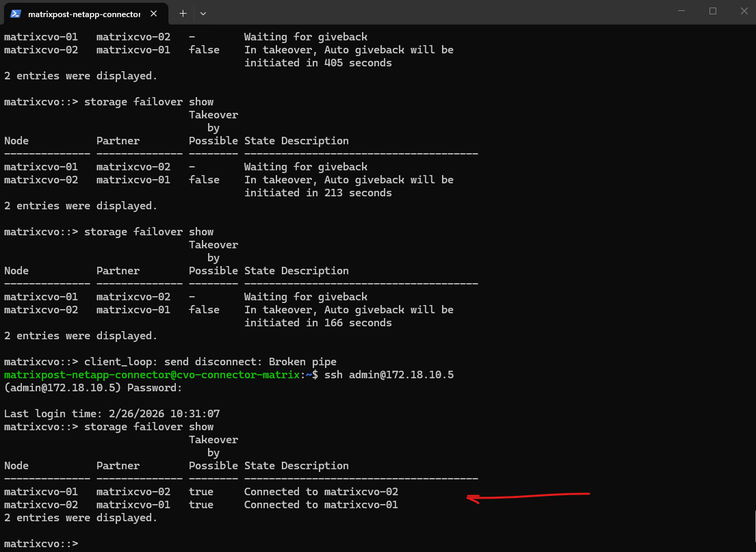The image size is (756, 552).
Task: Click the 'initiated in 166 seconds' text
Action: coord(317,323)
